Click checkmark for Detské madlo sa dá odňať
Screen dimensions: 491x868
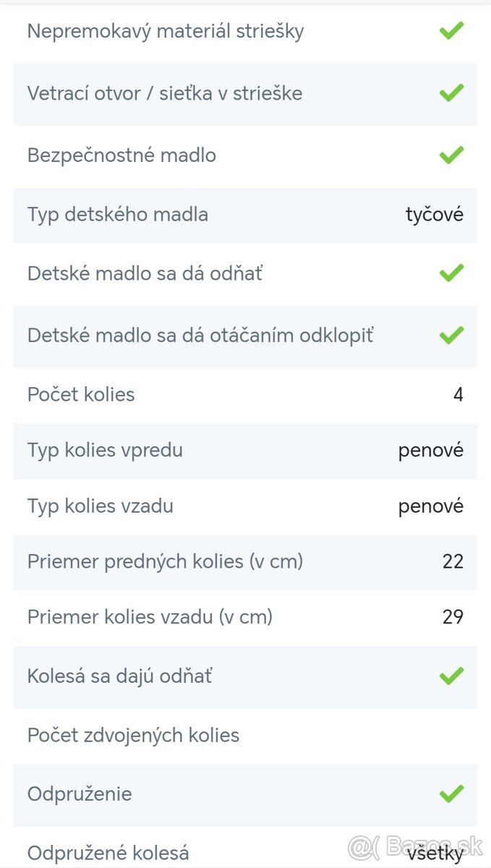(x=451, y=273)
